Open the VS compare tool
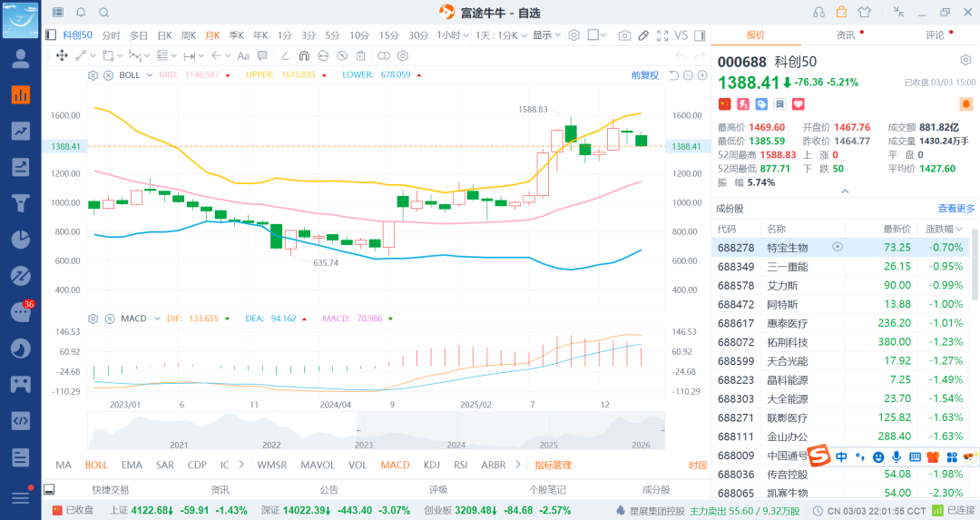Viewport: 980px width, 520px height. (681, 35)
